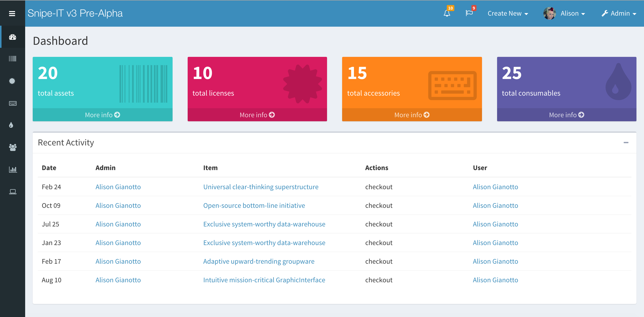Click More info on total licenses
This screenshot has height=317, width=644.
(257, 115)
